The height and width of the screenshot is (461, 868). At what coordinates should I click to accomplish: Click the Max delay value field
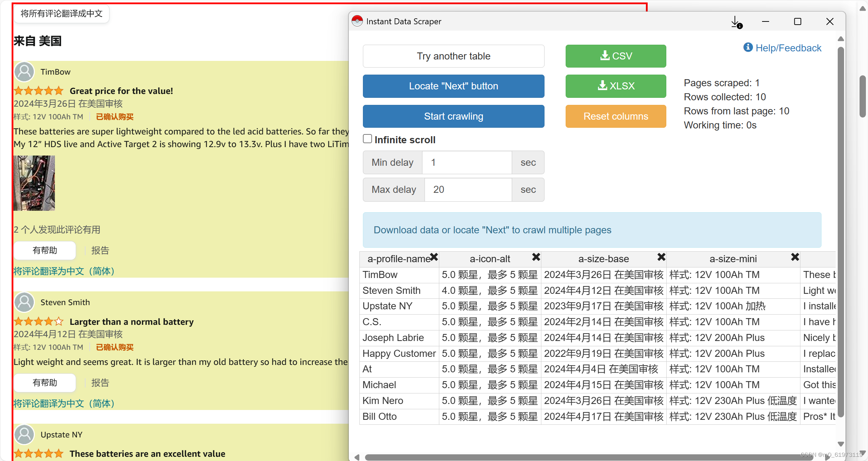pyautogui.click(x=468, y=189)
